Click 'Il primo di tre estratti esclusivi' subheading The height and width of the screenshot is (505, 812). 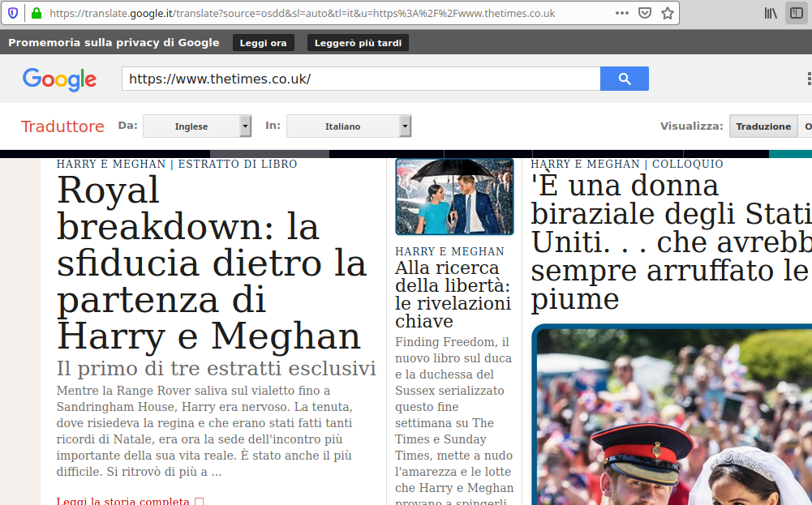(x=217, y=368)
